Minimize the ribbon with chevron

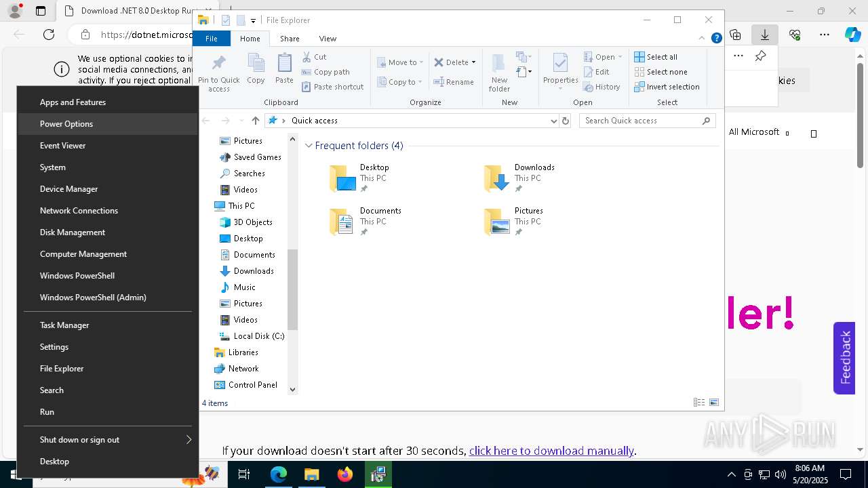[702, 39]
